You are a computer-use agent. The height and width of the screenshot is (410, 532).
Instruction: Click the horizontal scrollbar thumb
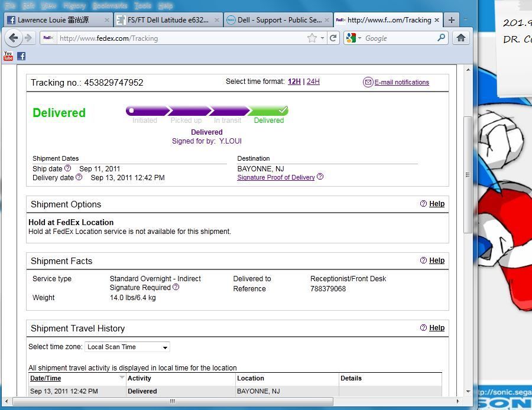173,401
